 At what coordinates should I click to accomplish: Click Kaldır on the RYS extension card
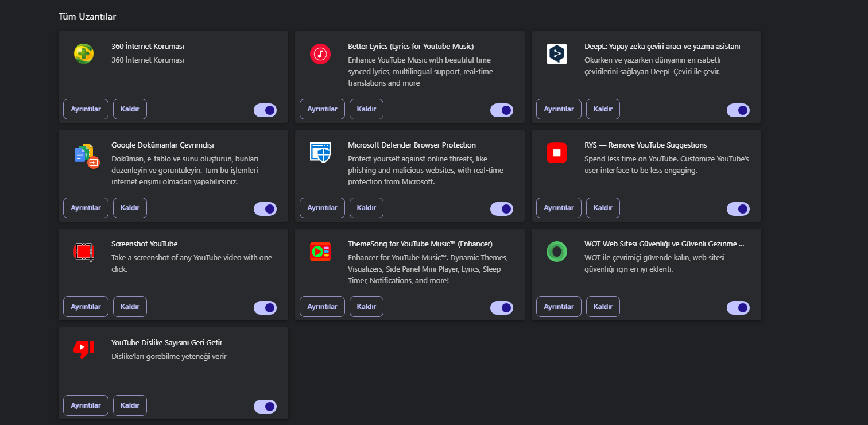[x=603, y=208]
